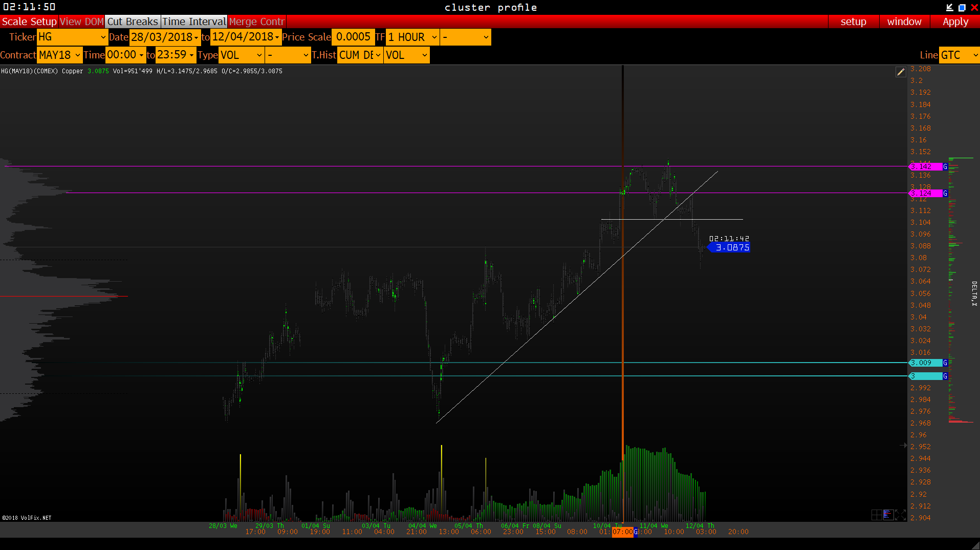Click the fullscreen expand arrows icon
980x550 pixels.
[900, 515]
